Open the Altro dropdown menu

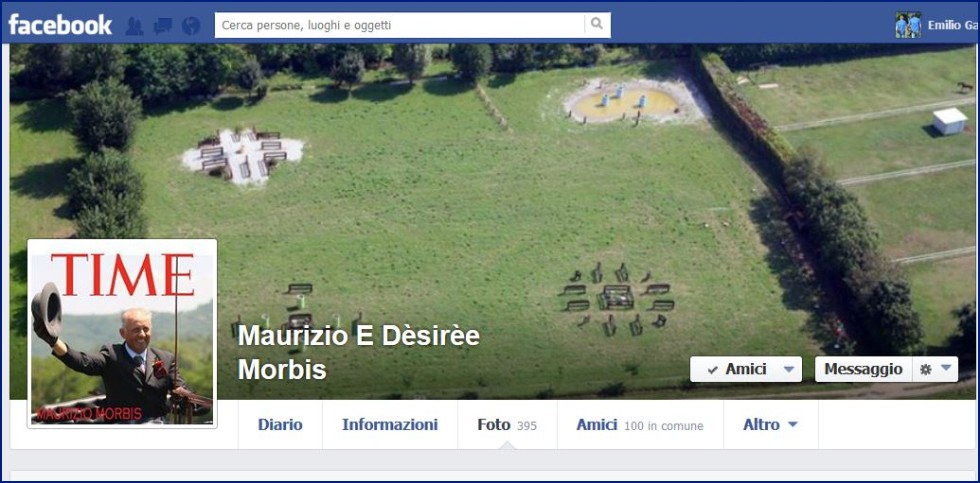(x=770, y=425)
